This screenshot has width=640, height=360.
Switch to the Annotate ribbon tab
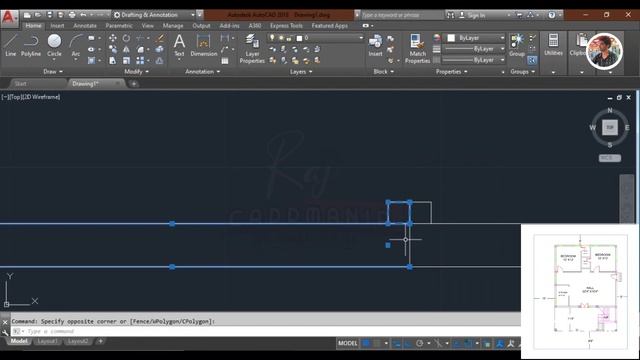[x=85, y=26]
